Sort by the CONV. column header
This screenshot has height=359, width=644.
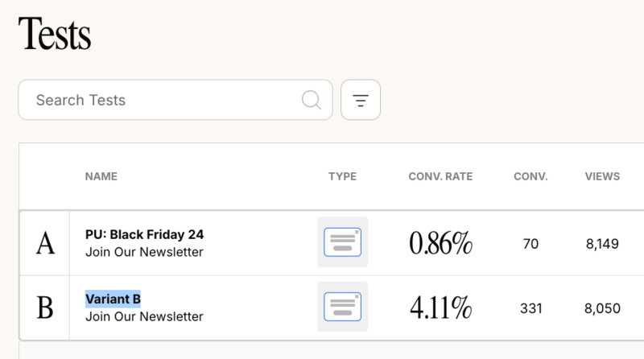[530, 176]
